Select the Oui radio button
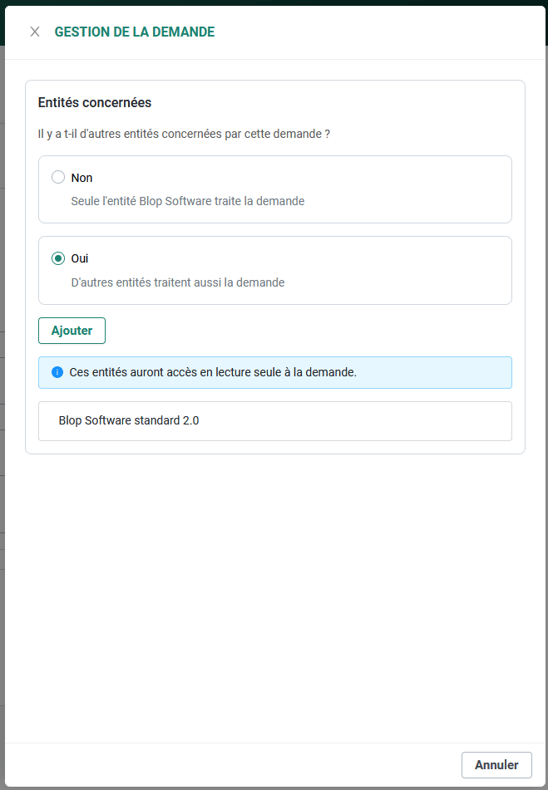Screen dimensions: 548x790 coord(58,258)
